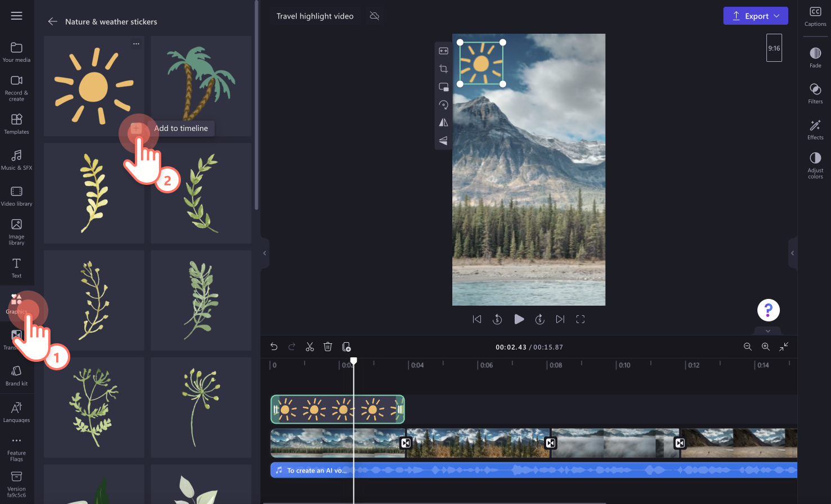Screen dimensions: 831x504
Task: Open the Brand kit tab
Action: point(17,375)
